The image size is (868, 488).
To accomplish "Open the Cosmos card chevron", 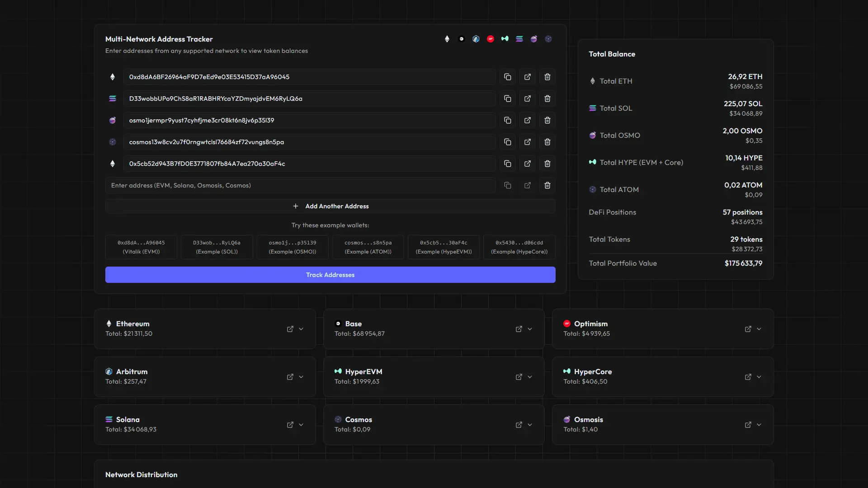I will [530, 425].
